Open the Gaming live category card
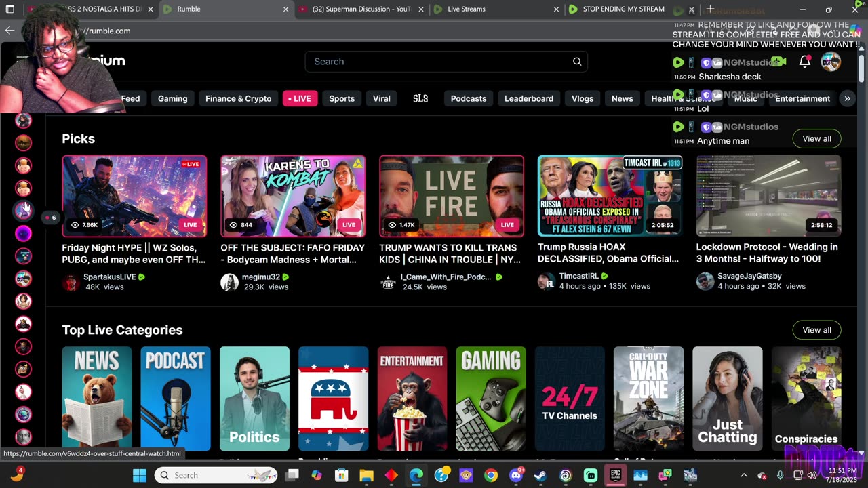Viewport: 868px width, 488px height. pyautogui.click(x=491, y=399)
